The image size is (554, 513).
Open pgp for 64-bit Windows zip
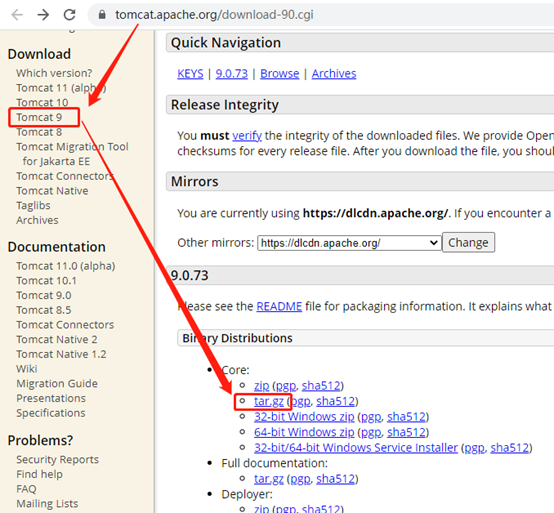tap(371, 432)
